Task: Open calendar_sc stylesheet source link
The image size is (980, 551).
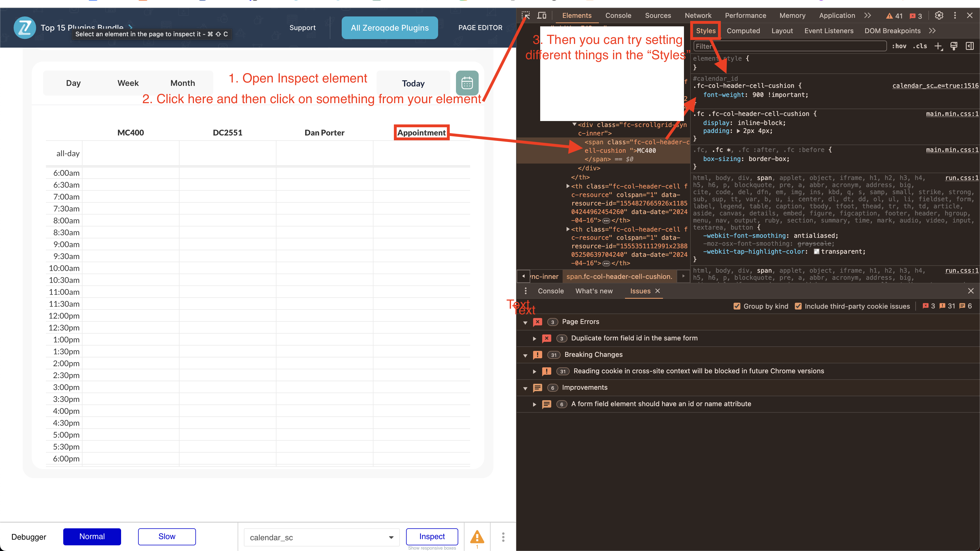Action: [935, 86]
